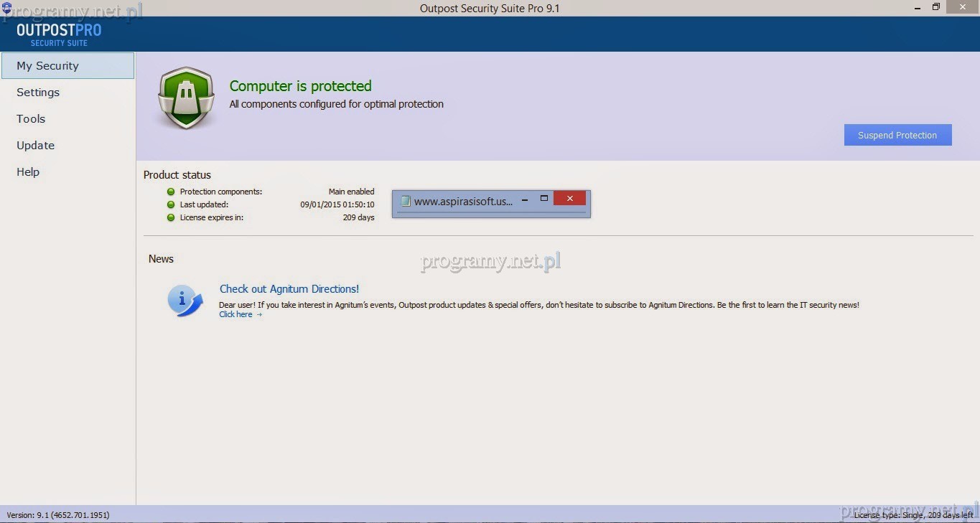The image size is (980, 523).
Task: Click the green shield protection status icon
Action: point(186,98)
